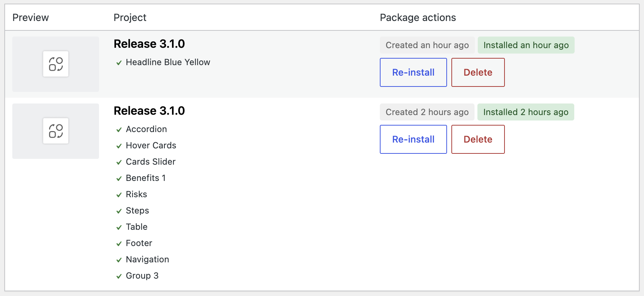Image resolution: width=644 pixels, height=296 pixels.
Task: Click the 'Steps' item text
Action: point(137,211)
